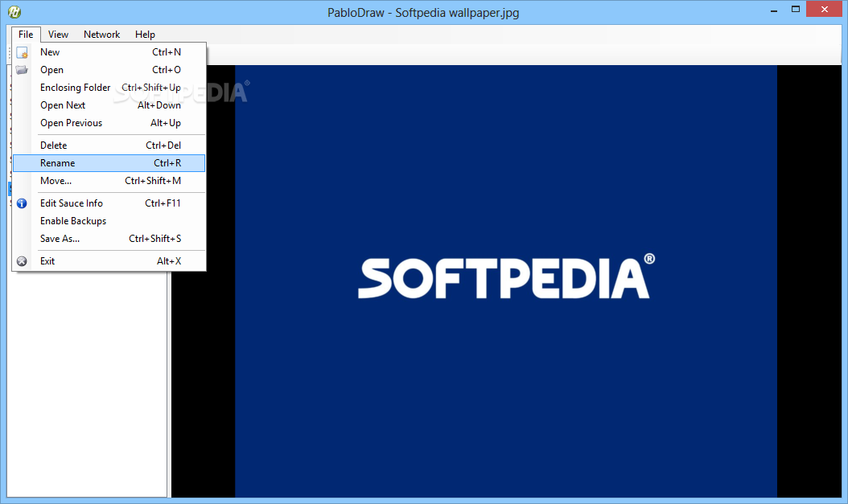This screenshot has width=848, height=504.
Task: Maximize the PabloDraw window
Action: click(796, 10)
